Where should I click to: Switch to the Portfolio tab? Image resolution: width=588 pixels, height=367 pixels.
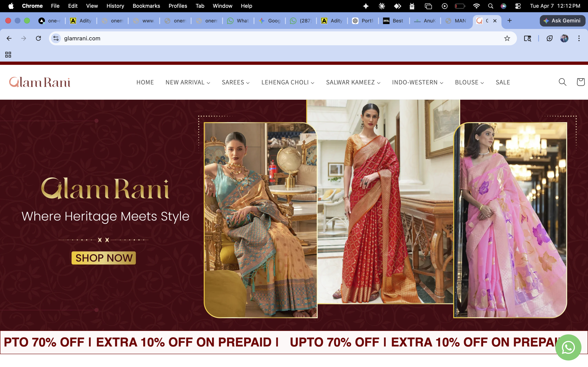(363, 21)
